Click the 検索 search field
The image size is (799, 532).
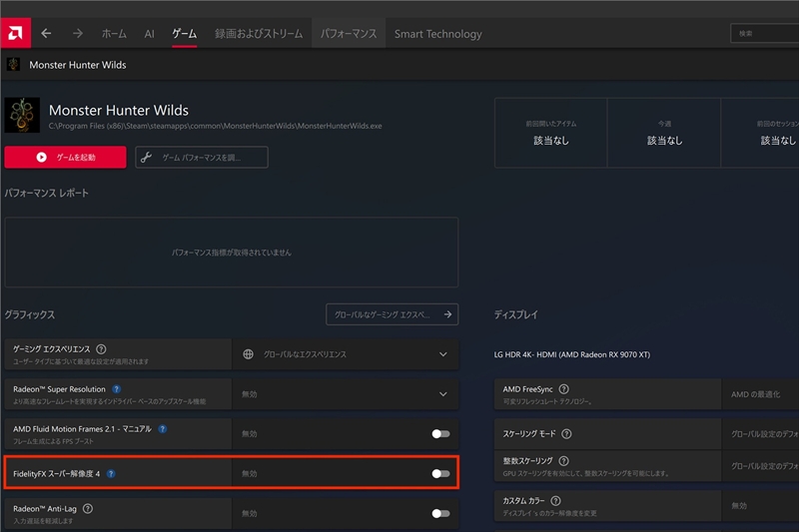coord(764,33)
